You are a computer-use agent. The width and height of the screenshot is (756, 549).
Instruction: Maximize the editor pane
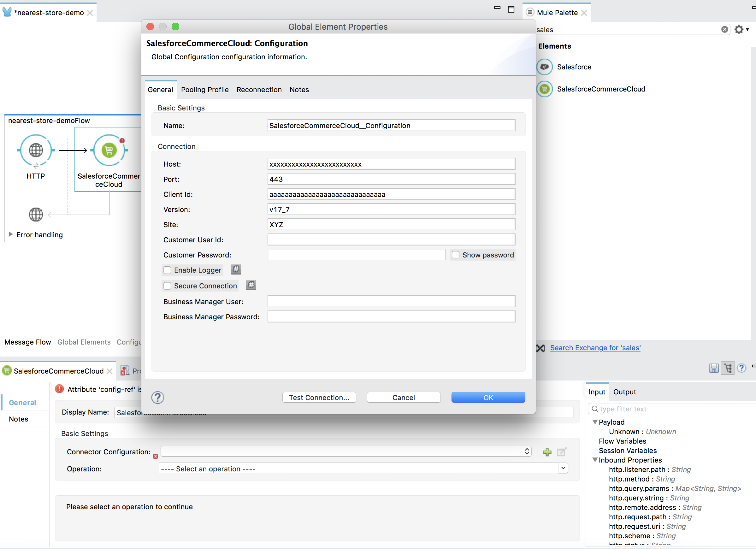[x=511, y=9]
